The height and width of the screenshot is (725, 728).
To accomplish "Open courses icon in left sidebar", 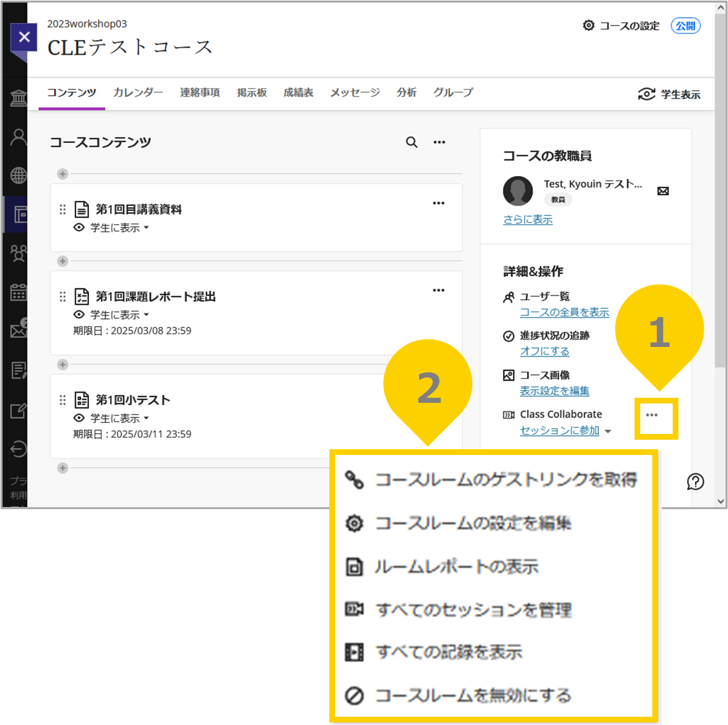I will click(20, 214).
